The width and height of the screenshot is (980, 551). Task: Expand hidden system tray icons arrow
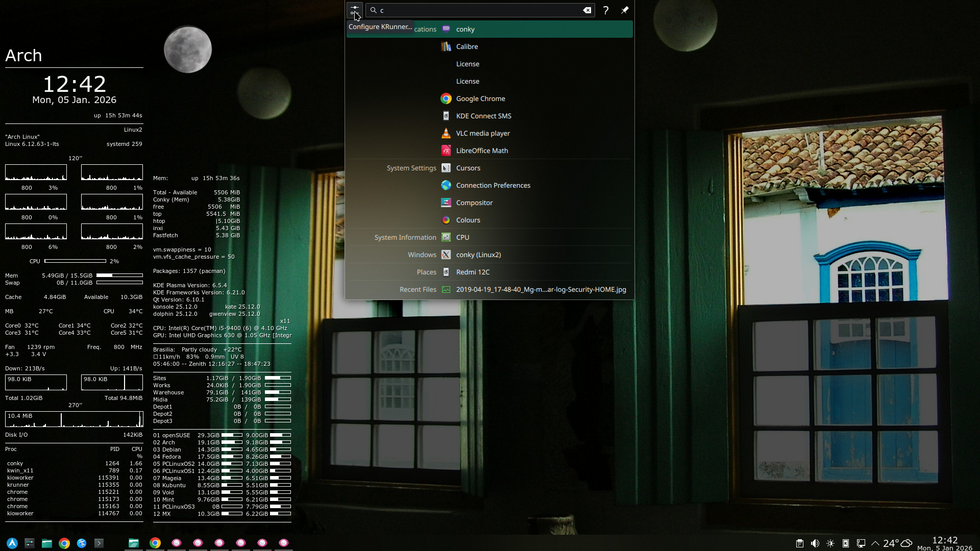(x=875, y=543)
